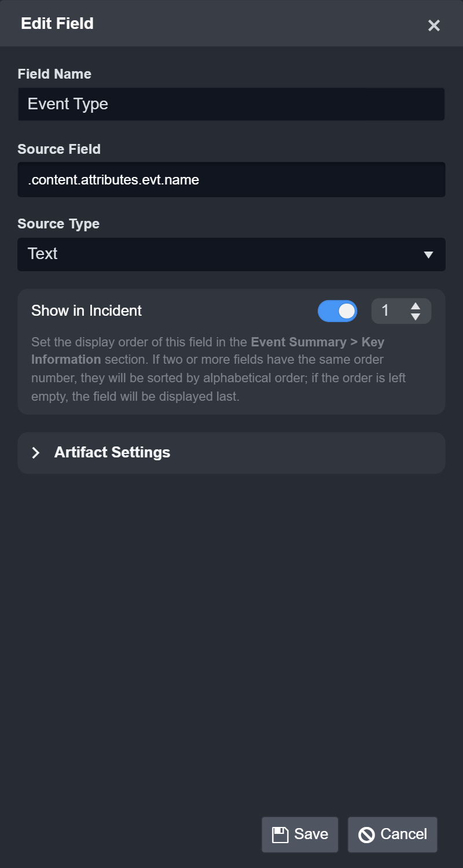Click the Source Type label

tap(58, 224)
